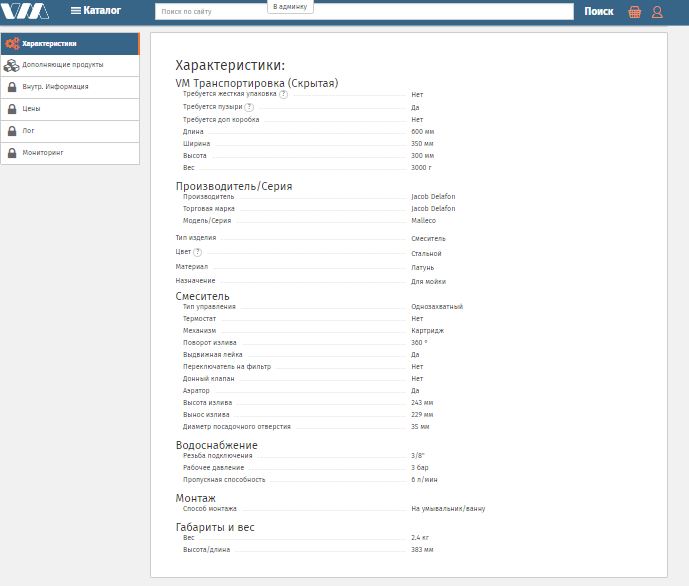Image resolution: width=689 pixels, height=586 pixels.
Task: Click the 360 ° spout rotation value
Action: pos(419,342)
